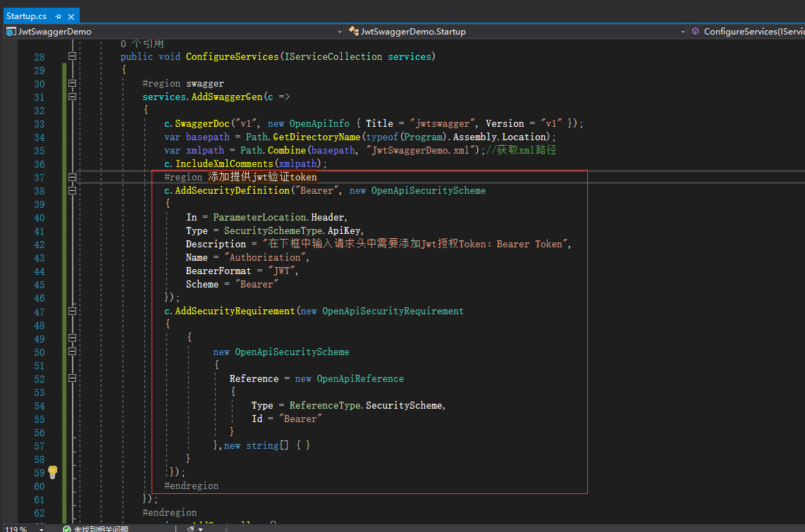This screenshot has width=805, height=532.
Task: Click the "Authorization" string on line 43
Action: [x=266, y=257]
